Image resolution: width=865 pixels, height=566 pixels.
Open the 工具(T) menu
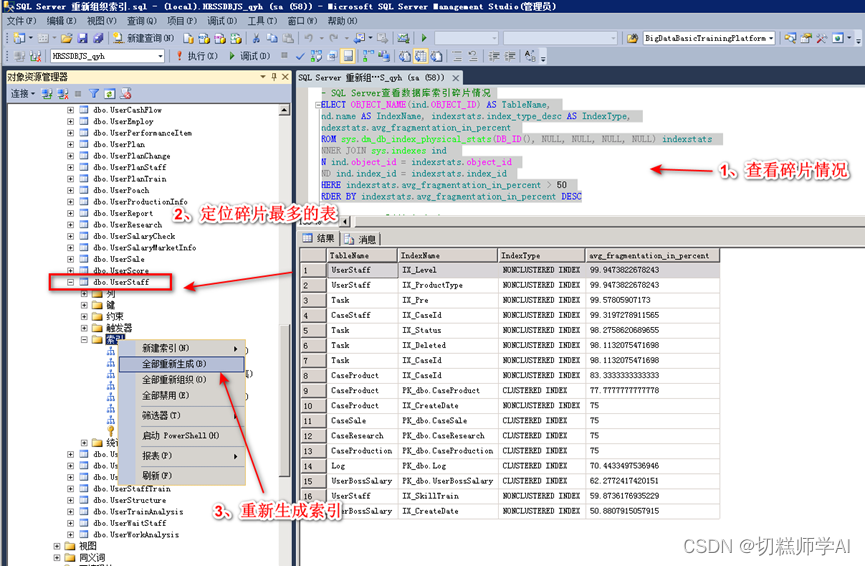click(262, 21)
